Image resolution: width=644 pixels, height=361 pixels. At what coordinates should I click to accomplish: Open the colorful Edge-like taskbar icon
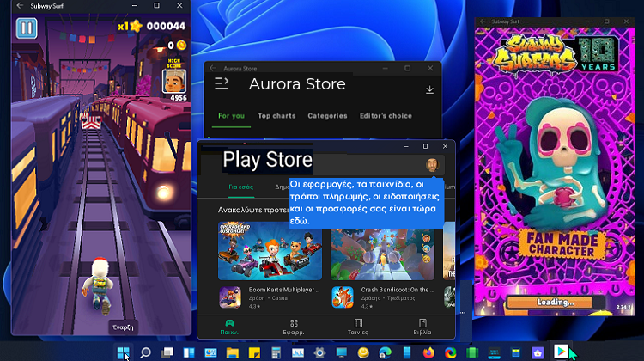coord(451,352)
